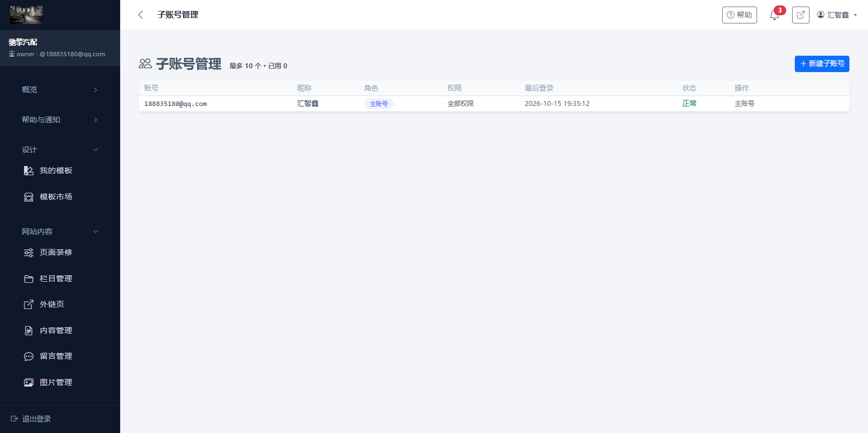Click the 栏目管理 folder icon
This screenshot has width=868, height=433.
(x=29, y=279)
